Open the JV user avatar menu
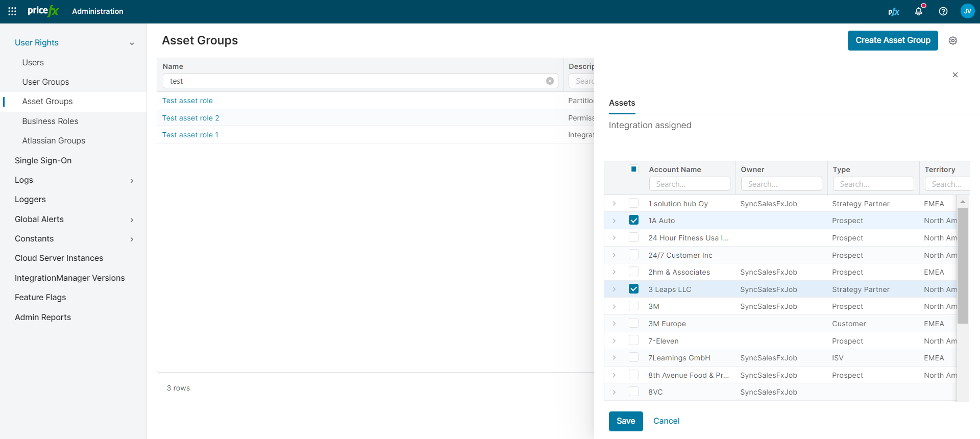Image resolution: width=980 pixels, height=439 pixels. 967,11
